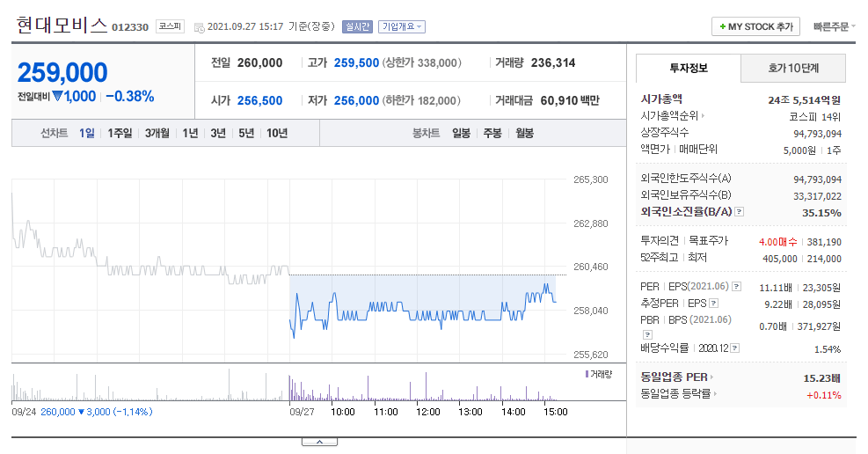Click the 거래대금 value 60,910 백만

[570, 101]
